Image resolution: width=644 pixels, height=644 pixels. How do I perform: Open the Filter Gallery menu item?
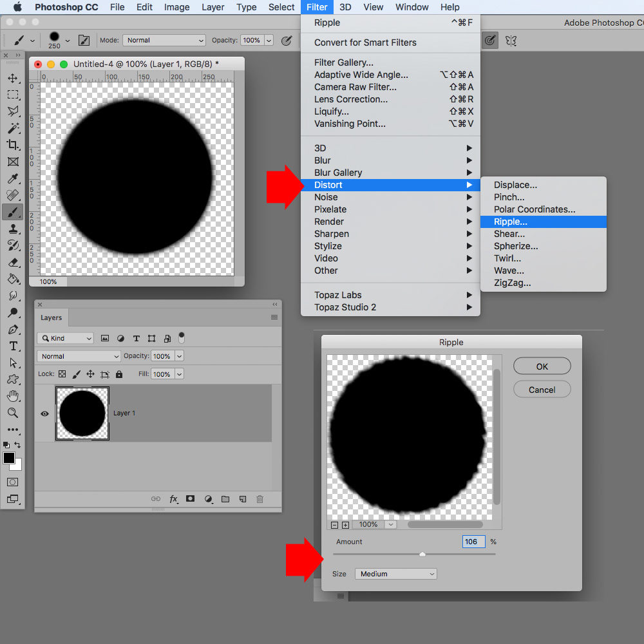point(343,62)
